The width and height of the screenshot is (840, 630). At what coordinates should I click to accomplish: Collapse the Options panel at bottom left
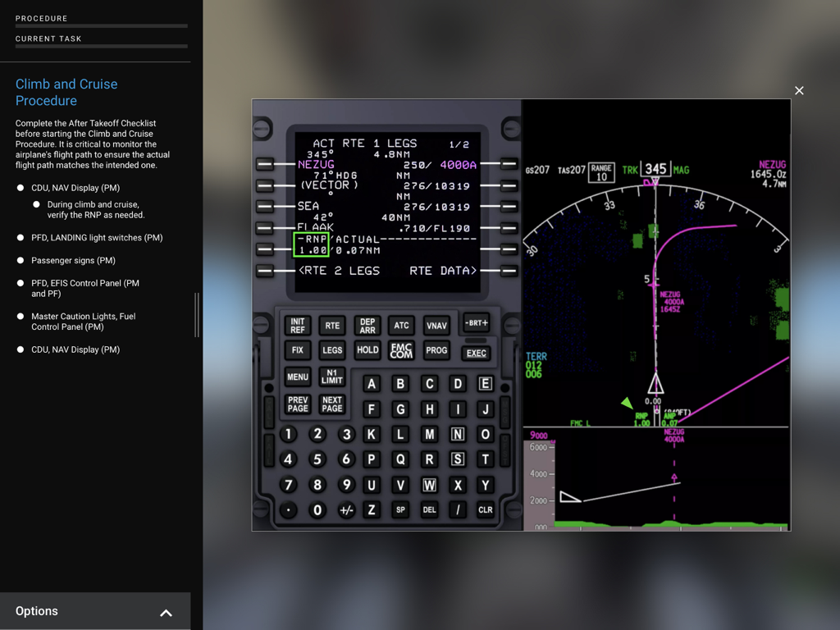pyautogui.click(x=166, y=612)
